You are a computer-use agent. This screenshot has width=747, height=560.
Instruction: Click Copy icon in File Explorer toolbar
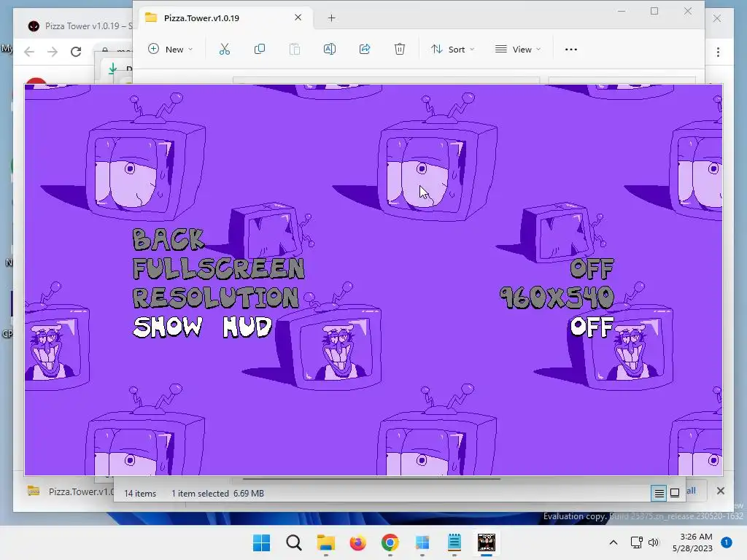260,49
